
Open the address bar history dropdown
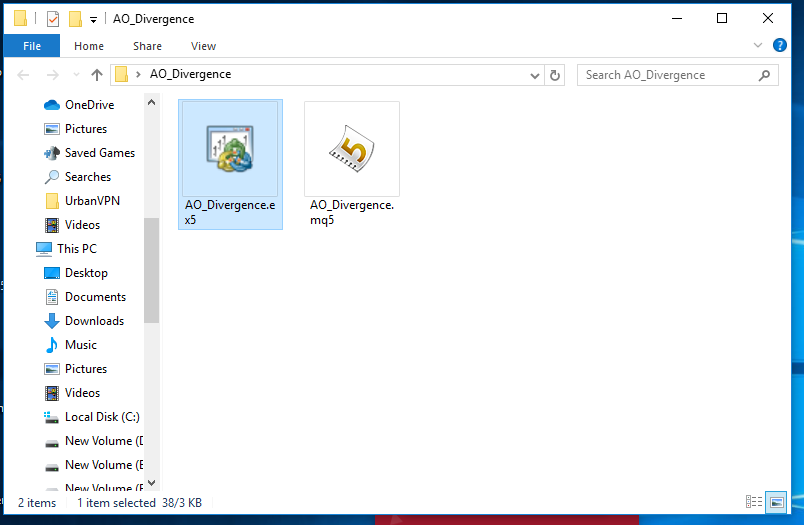[x=535, y=75]
